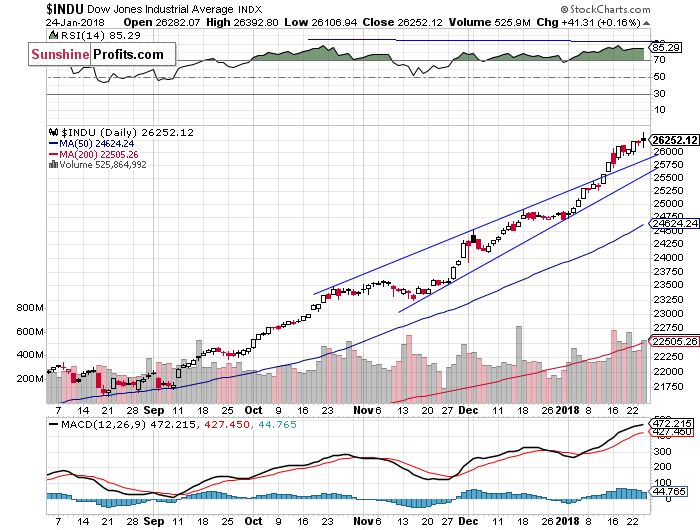Click the 472.215 MACD axis tag
Viewport: 700px width, 530px height.
coord(672,423)
